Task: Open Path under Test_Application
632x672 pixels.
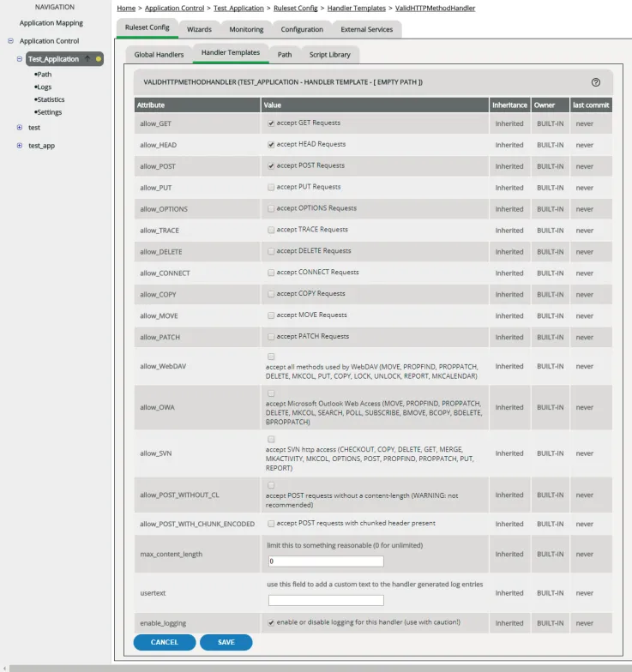Action: (45, 74)
